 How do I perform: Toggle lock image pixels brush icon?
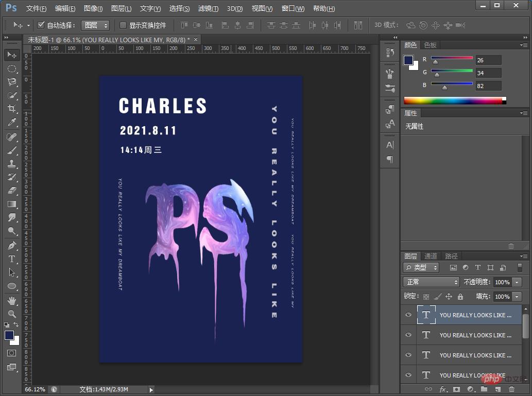438,297
